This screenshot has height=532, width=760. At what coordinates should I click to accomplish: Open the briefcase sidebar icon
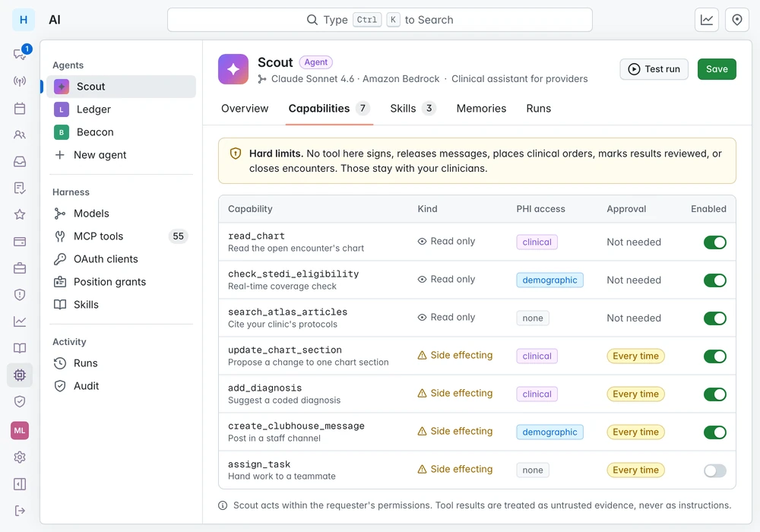[x=20, y=268]
